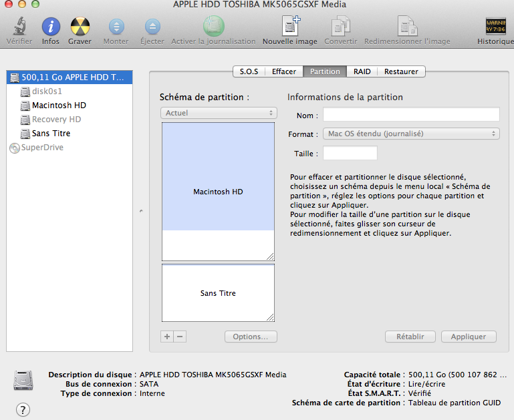Open the Schéma de partition Actuel dropdown
Viewport: 514px width, 420px height.
(219, 113)
